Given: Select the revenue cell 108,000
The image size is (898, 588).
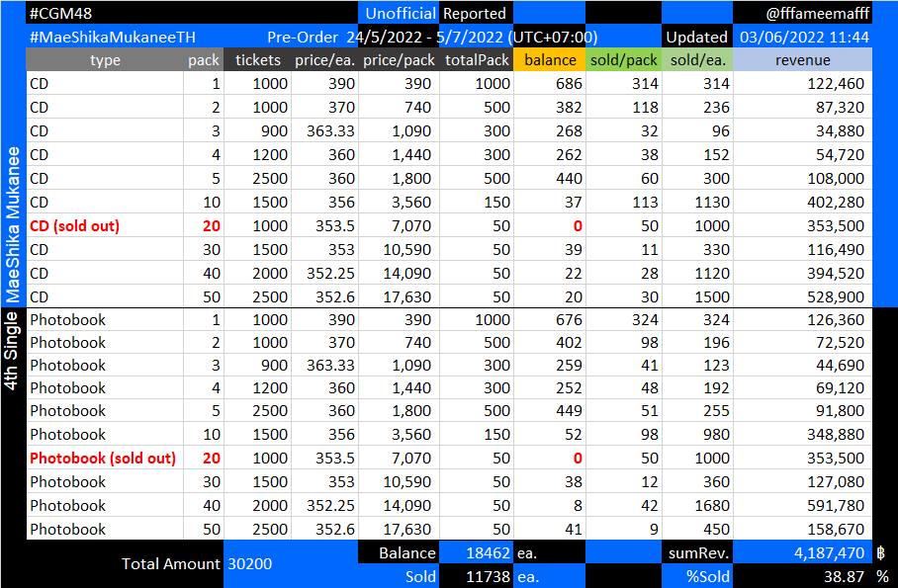Looking at the screenshot, I should 802,179.
